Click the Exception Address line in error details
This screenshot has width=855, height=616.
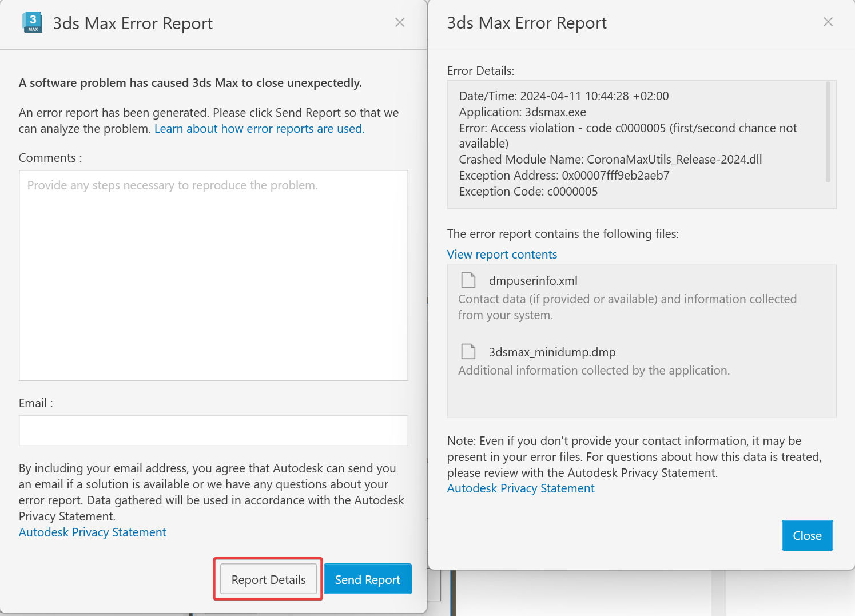click(564, 176)
